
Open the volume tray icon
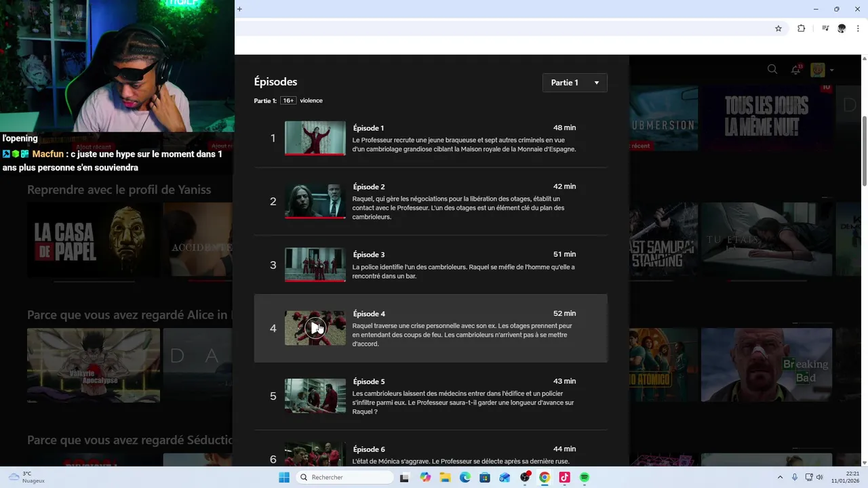821,477
